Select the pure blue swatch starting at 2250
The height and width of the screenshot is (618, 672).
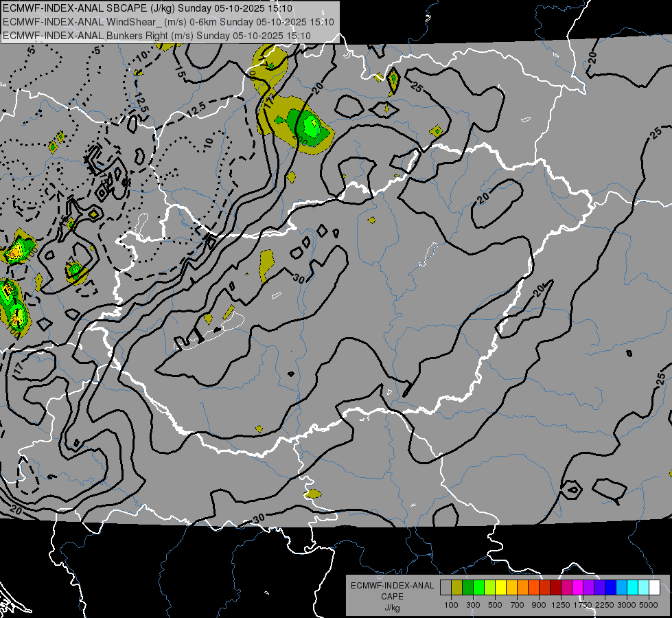pyautogui.click(x=610, y=587)
